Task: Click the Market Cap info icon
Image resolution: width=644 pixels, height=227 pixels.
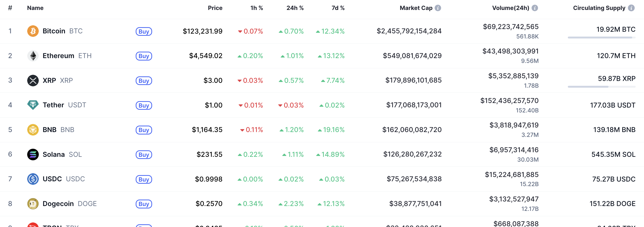Action: (438, 8)
